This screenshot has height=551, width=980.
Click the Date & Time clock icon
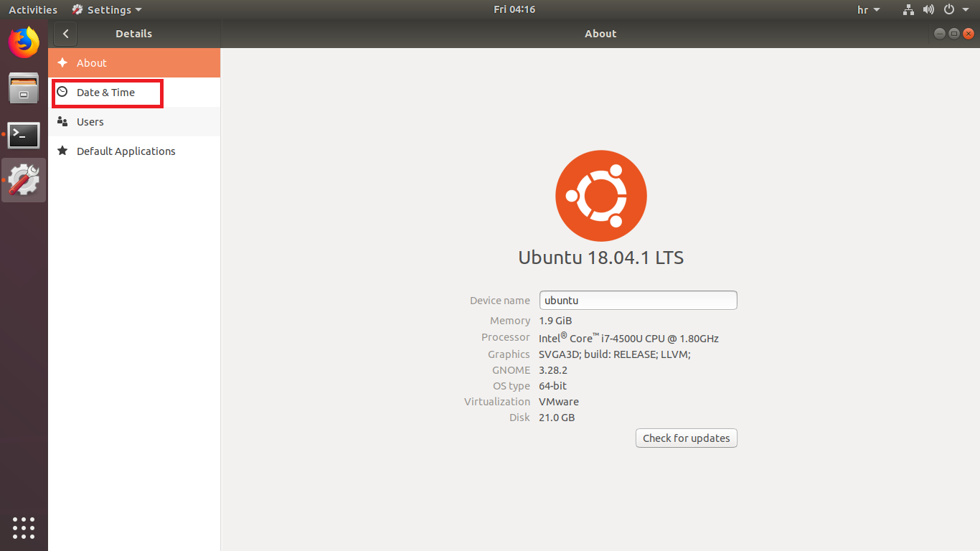click(x=62, y=92)
